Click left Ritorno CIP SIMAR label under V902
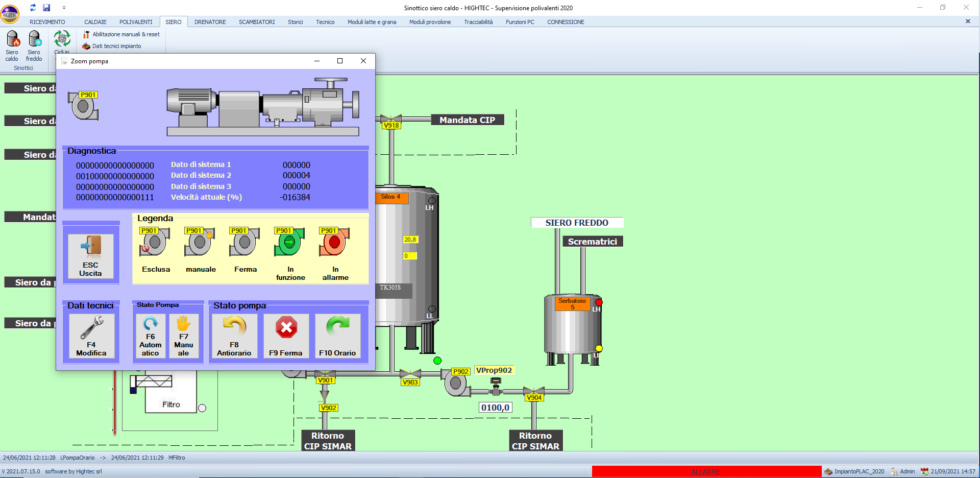Image resolution: width=980 pixels, height=478 pixels. click(328, 441)
